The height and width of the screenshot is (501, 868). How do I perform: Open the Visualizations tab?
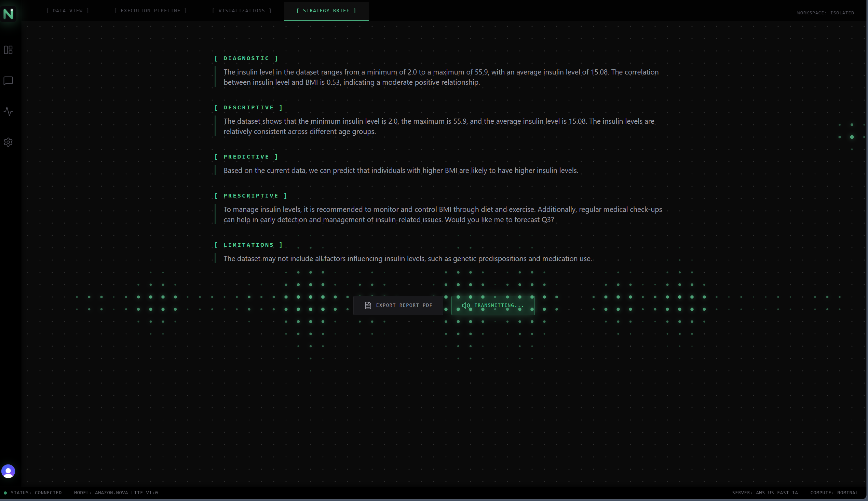tap(242, 11)
